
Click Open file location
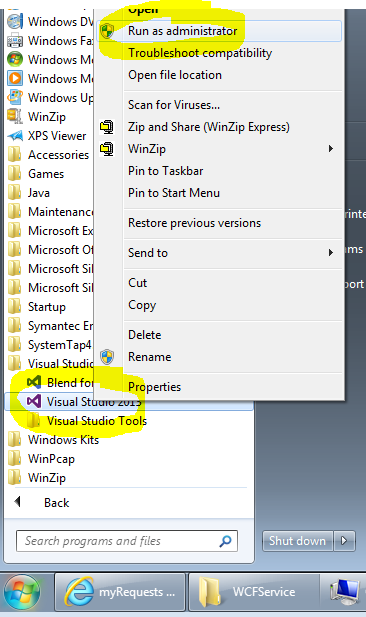(175, 75)
